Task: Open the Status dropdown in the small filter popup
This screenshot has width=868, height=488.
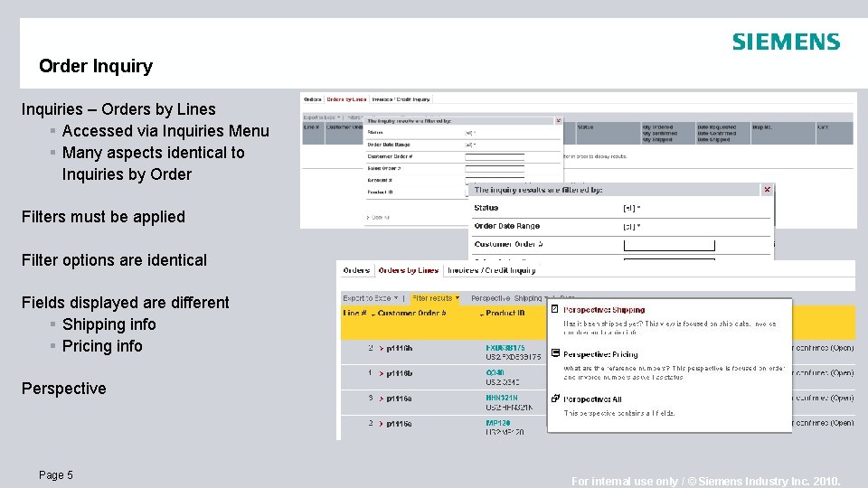Action: point(470,133)
